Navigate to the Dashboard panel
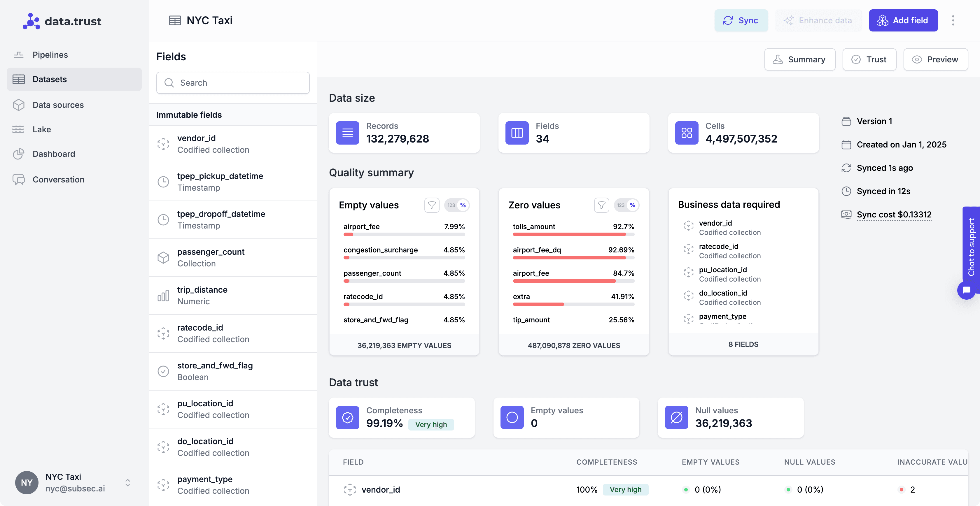The image size is (980, 506). (x=53, y=154)
